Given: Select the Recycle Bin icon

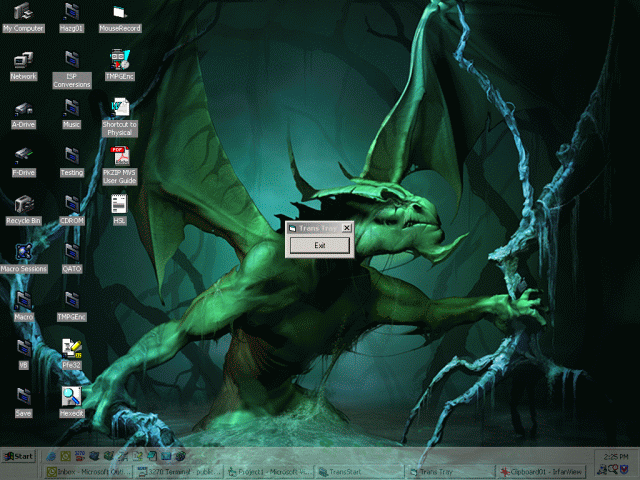Looking at the screenshot, I should [x=23, y=206].
